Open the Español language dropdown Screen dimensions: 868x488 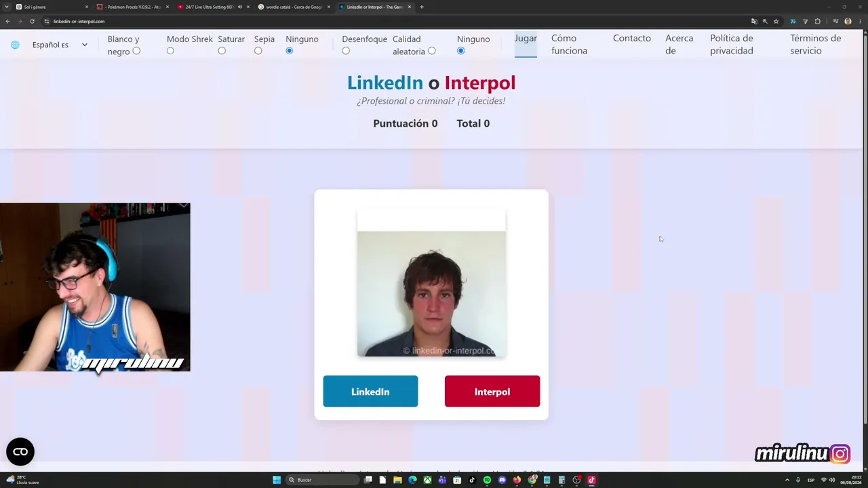[60, 45]
